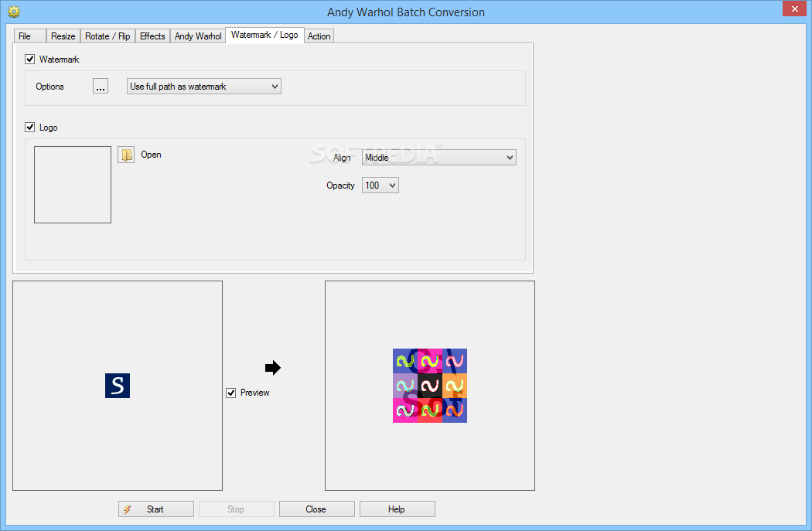Open Help with the Help button
The width and height of the screenshot is (812, 531).
(397, 509)
